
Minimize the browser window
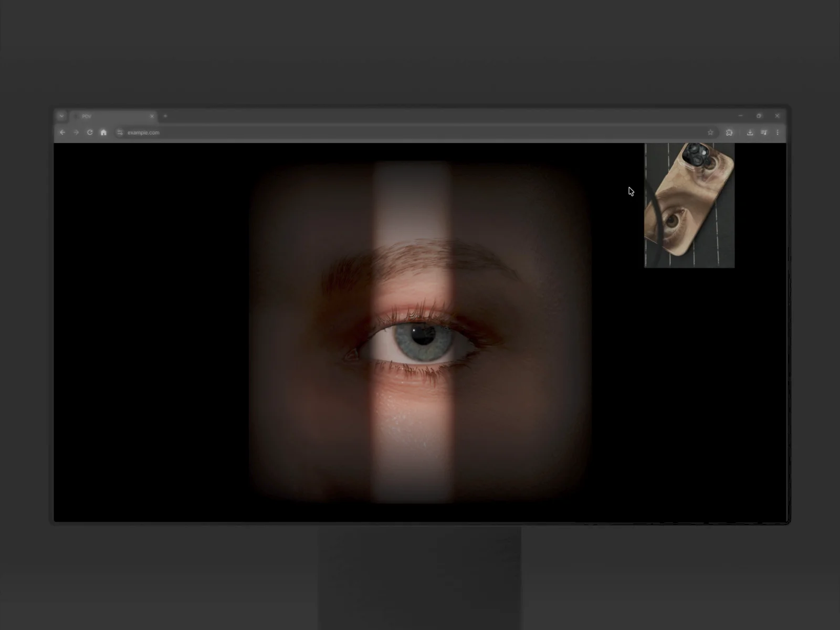click(x=741, y=115)
